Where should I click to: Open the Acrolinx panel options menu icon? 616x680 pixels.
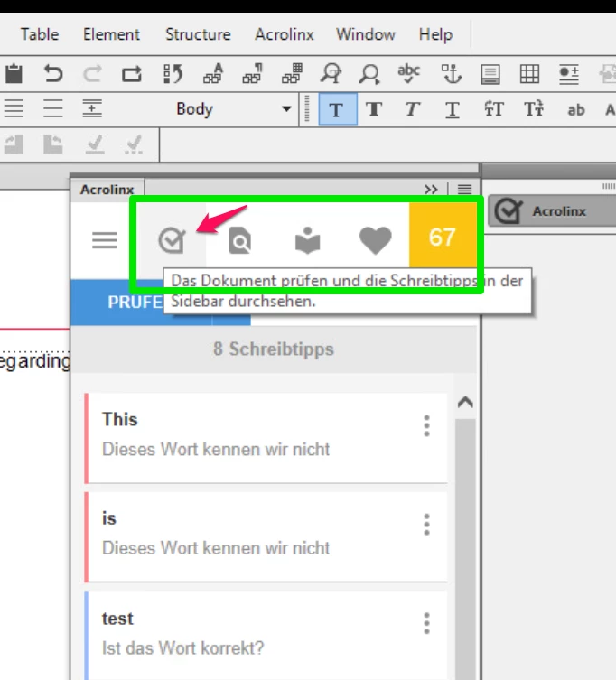[x=464, y=190]
